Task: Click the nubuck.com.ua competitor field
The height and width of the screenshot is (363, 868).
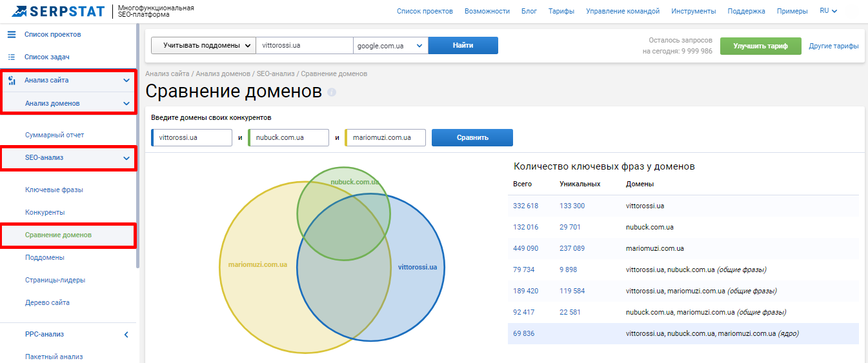Action: (288, 137)
